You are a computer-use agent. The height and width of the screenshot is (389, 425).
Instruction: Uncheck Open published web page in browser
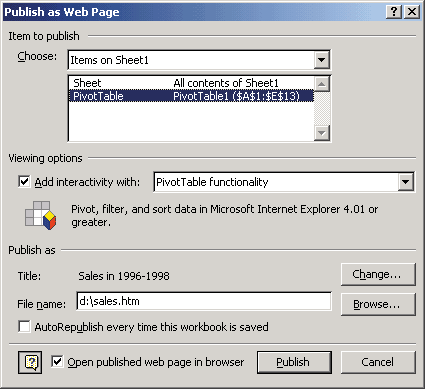coord(57,362)
